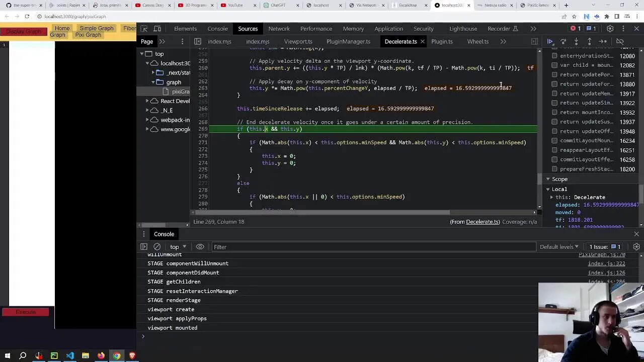Step over next function call
Image resolution: width=644 pixels, height=362 pixels.
563,42
